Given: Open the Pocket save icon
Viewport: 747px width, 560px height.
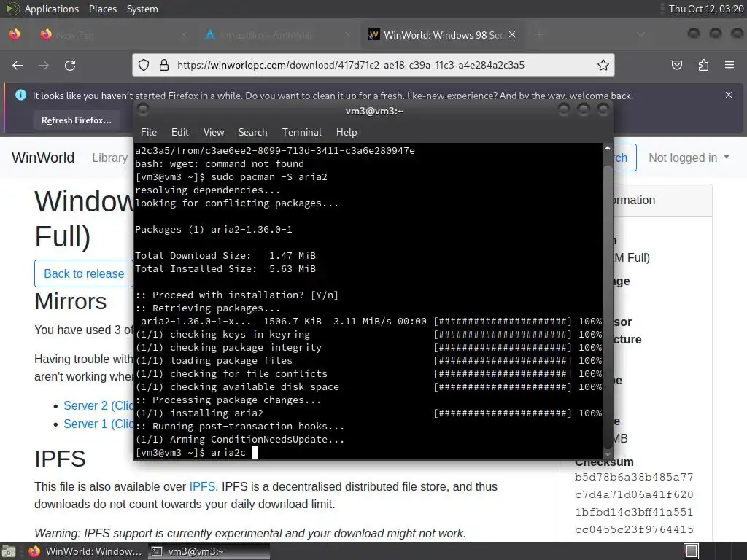Looking at the screenshot, I should (x=677, y=65).
